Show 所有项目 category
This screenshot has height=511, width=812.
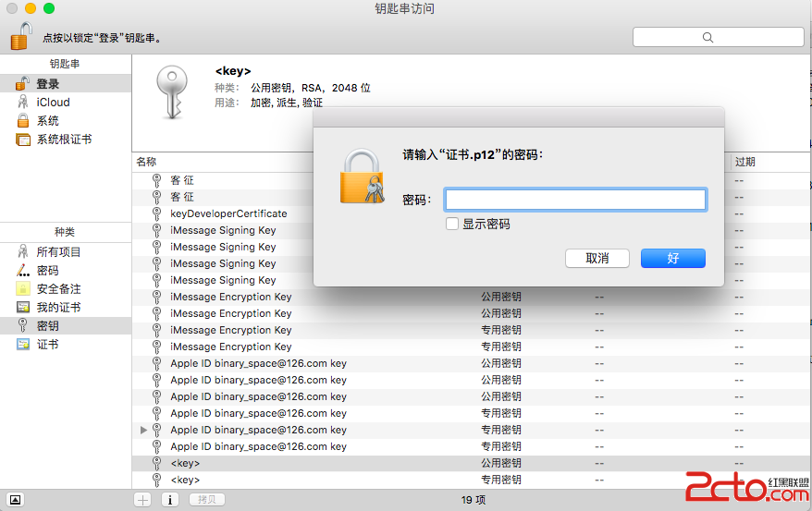[x=66, y=252]
